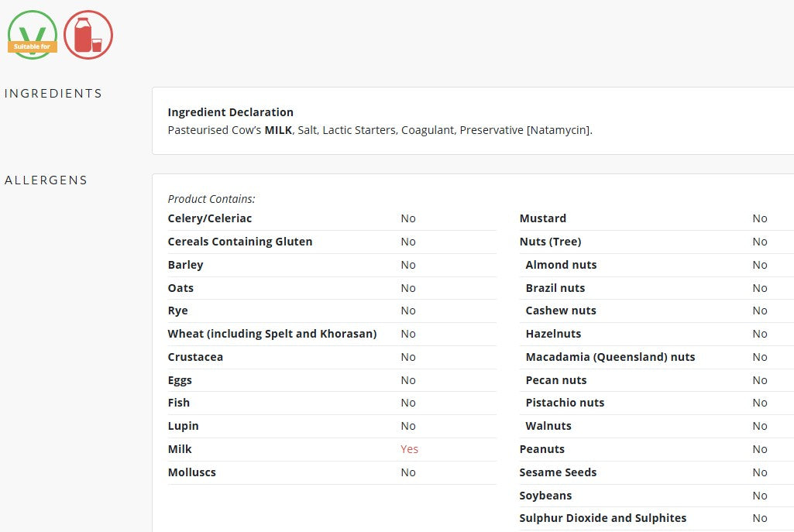
Task: Select the Celery/Celeriac allergen row
Action: (x=332, y=218)
